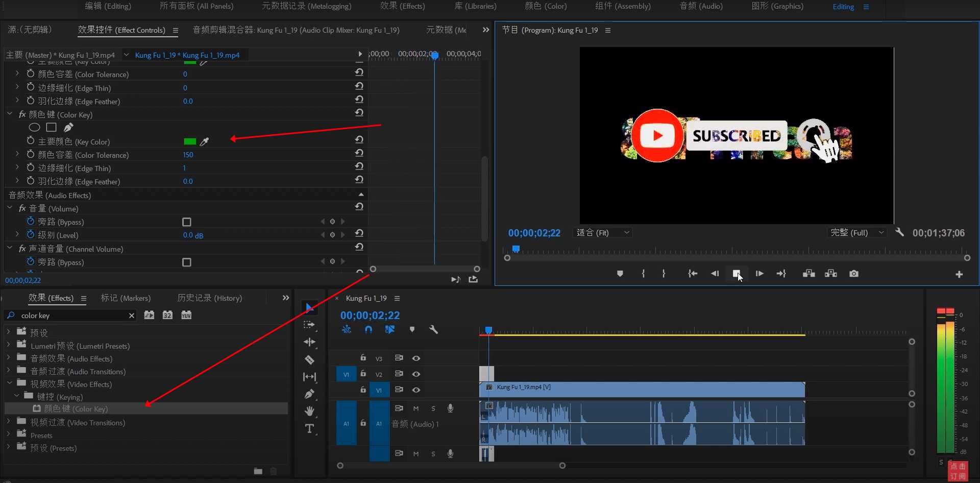The height and width of the screenshot is (483, 980).
Task: Select the Pen tool in tools panel
Action: (x=309, y=394)
